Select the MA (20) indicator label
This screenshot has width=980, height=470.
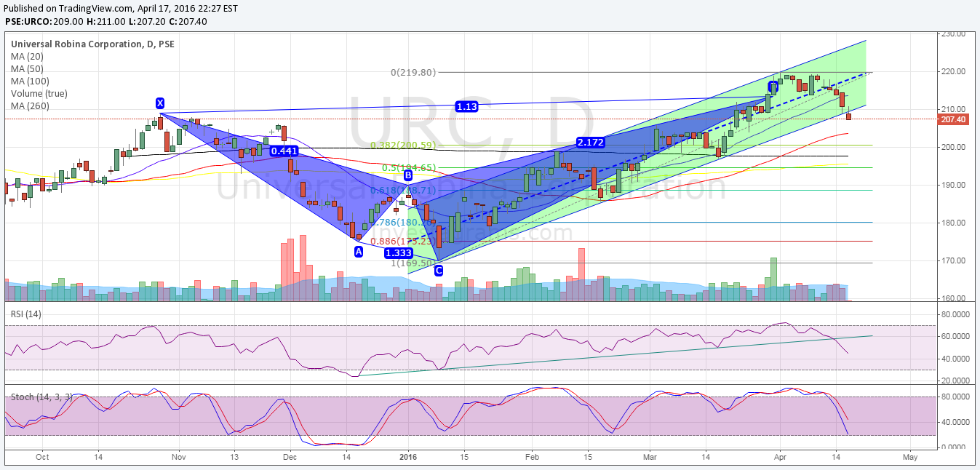point(25,56)
